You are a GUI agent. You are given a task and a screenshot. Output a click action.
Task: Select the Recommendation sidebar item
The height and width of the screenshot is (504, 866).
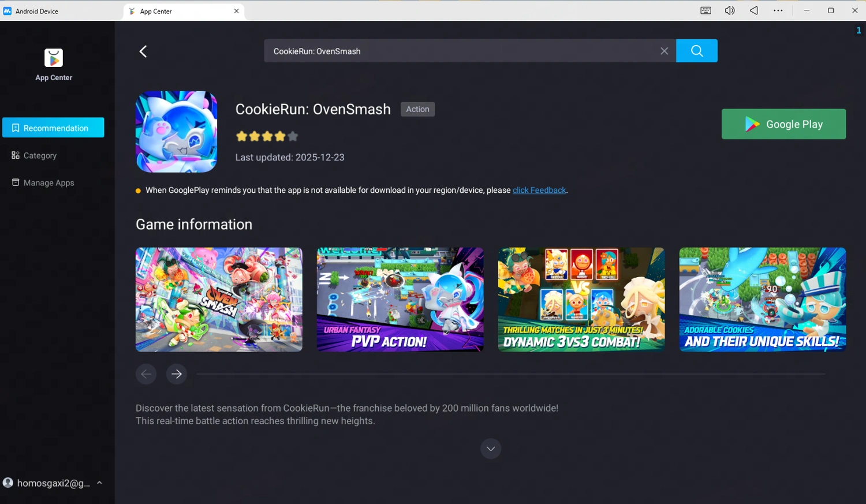(53, 128)
